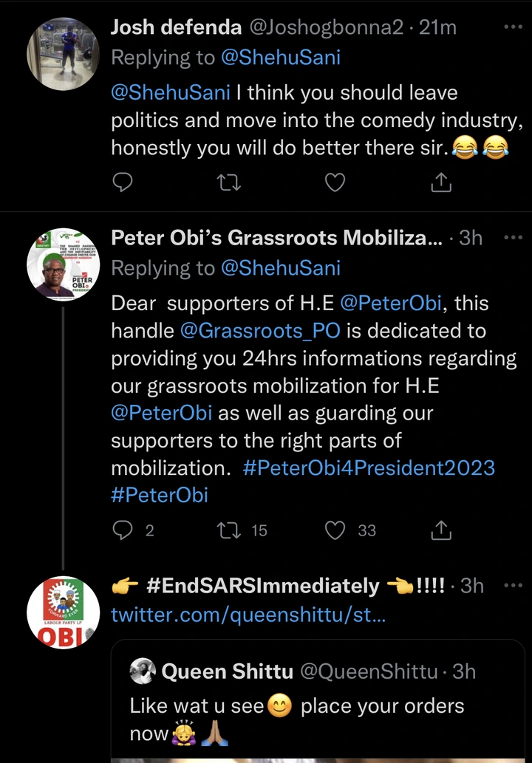Image resolution: width=532 pixels, height=763 pixels.
Task: Reply to Peter Obi's Grassroots tweet
Action: click(x=122, y=530)
